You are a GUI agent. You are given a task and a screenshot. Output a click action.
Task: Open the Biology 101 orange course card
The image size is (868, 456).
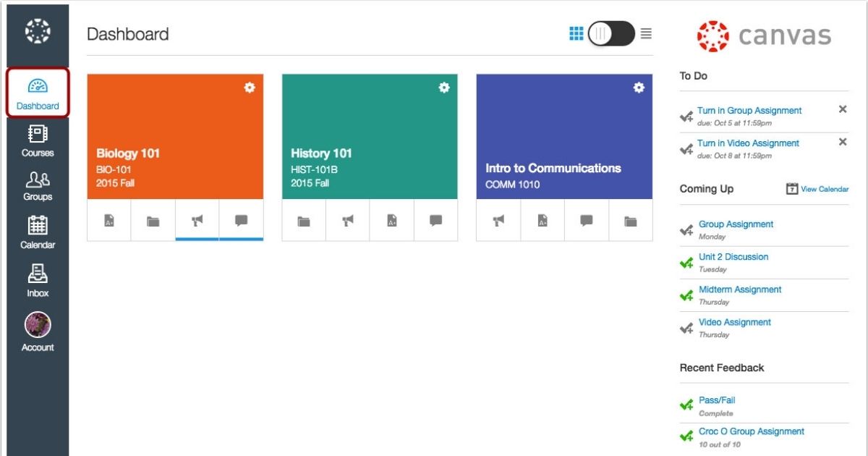click(175, 136)
